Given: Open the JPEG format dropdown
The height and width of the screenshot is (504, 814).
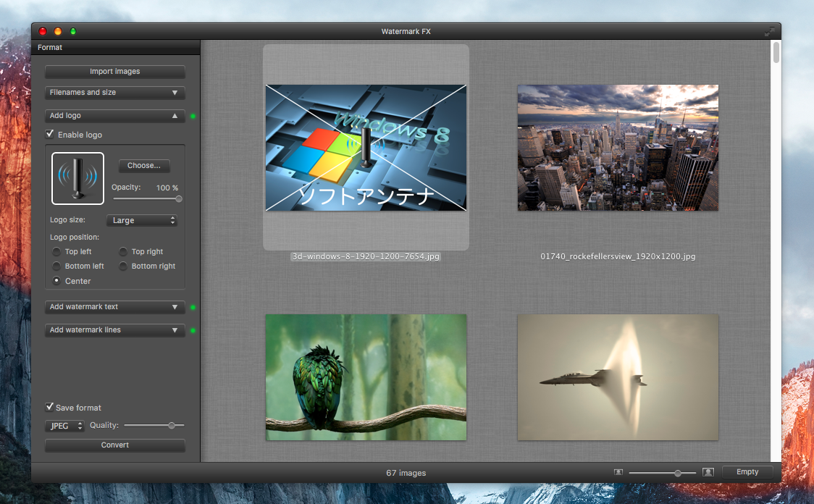Looking at the screenshot, I should (x=64, y=426).
